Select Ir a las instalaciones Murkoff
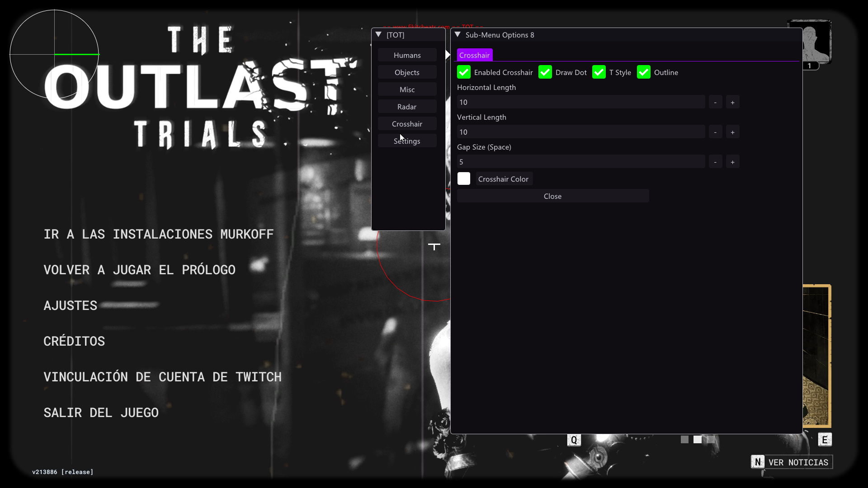The image size is (868, 488). point(159,234)
